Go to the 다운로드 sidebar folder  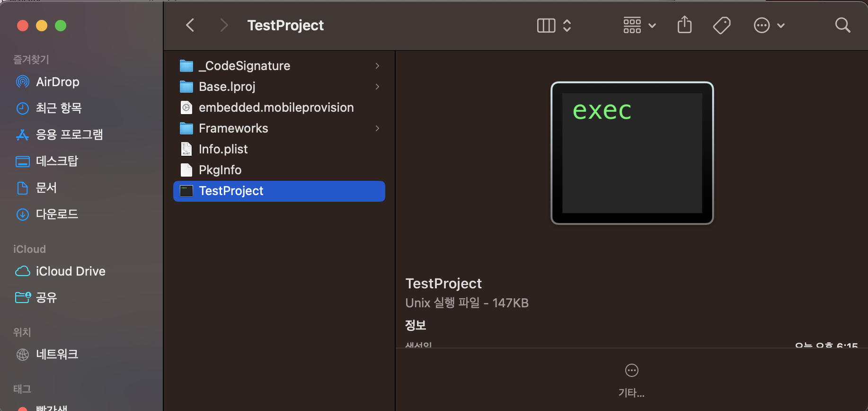coord(57,214)
